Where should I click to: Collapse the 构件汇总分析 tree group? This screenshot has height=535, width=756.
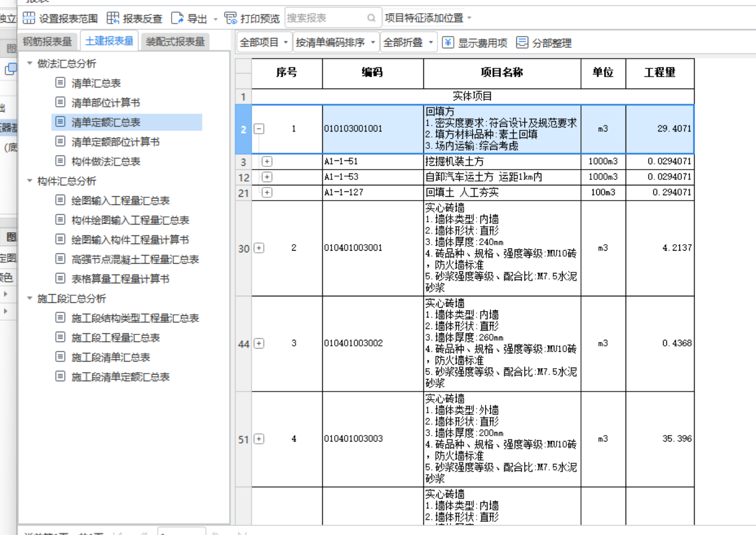pos(29,181)
